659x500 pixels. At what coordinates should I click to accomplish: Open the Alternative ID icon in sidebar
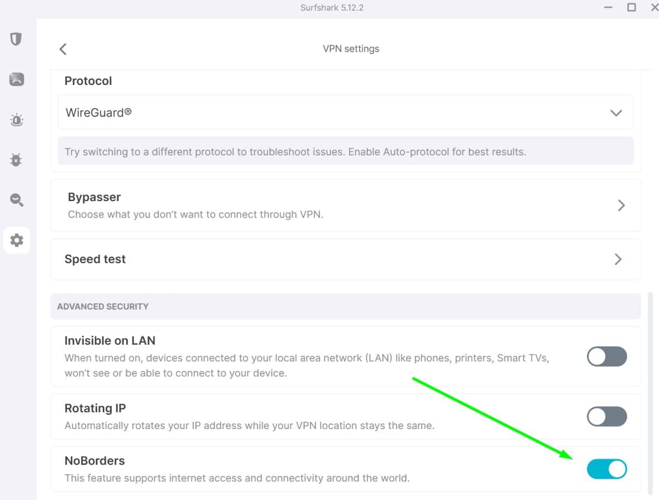[16, 79]
